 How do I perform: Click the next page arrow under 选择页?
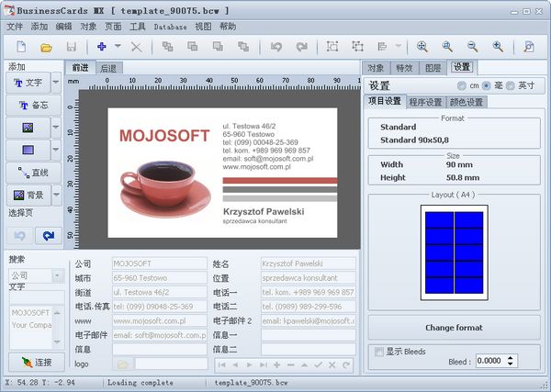pyautogui.click(x=46, y=236)
